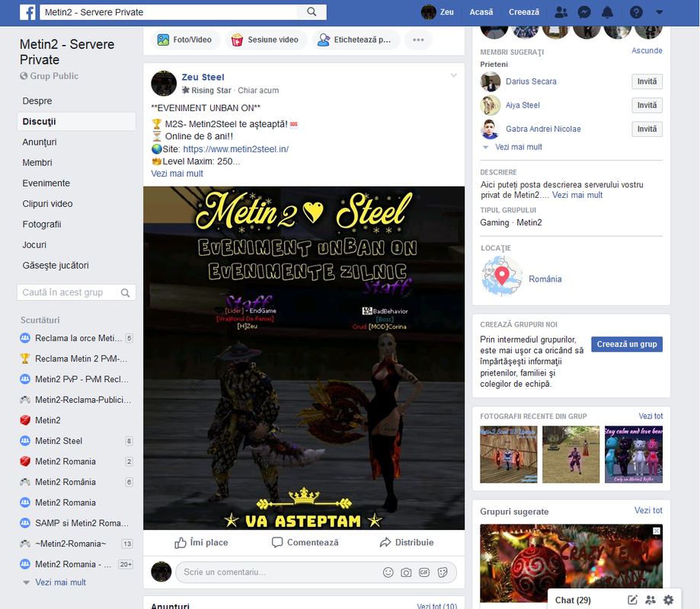Open the Chat (29) bar
This screenshot has height=609, width=700.
click(x=573, y=600)
